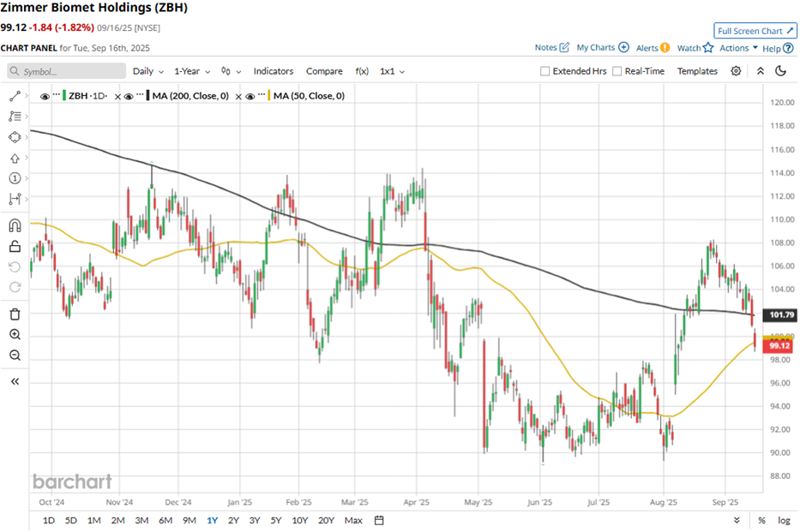Click the yellow MA 50 color swatch
The width and height of the screenshot is (806, 532).
269,96
